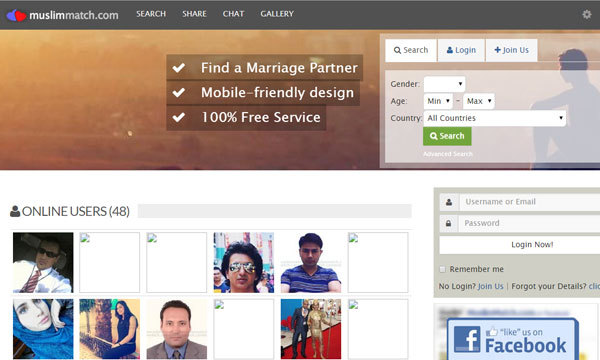Open the Max age dropdown
The image size is (600, 360).
pos(479,101)
